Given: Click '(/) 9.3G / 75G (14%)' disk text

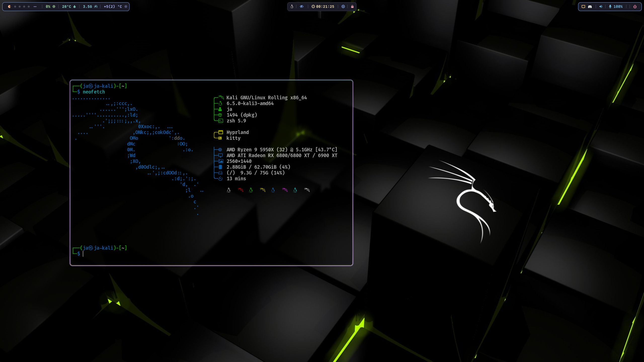Looking at the screenshot, I should tap(256, 173).
